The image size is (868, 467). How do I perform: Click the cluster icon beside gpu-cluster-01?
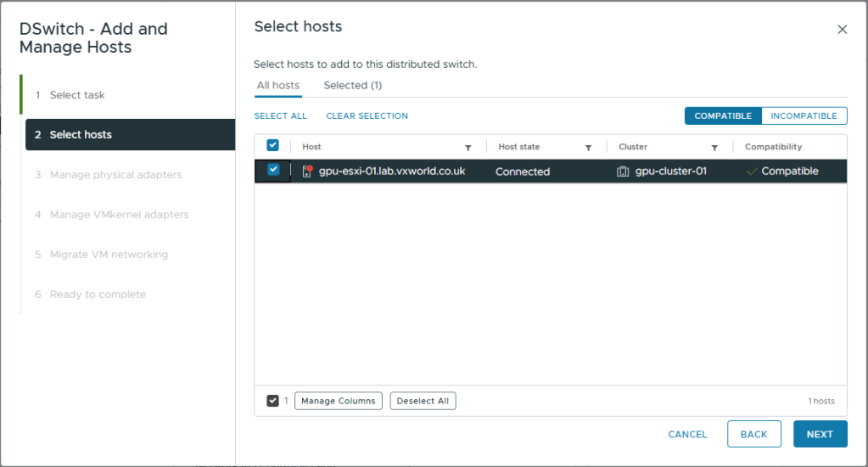(x=623, y=172)
